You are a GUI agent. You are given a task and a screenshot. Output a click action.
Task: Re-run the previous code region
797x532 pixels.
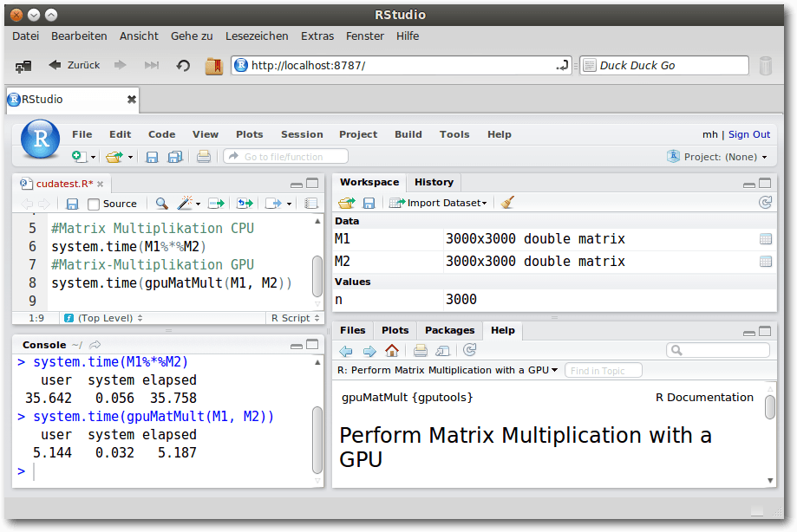pyautogui.click(x=245, y=204)
